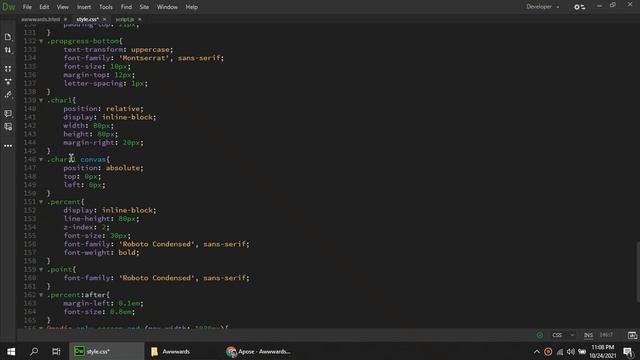This screenshot has width=640, height=360.
Task: Open the Awwwards folder on the taskbar
Action: tap(171, 351)
